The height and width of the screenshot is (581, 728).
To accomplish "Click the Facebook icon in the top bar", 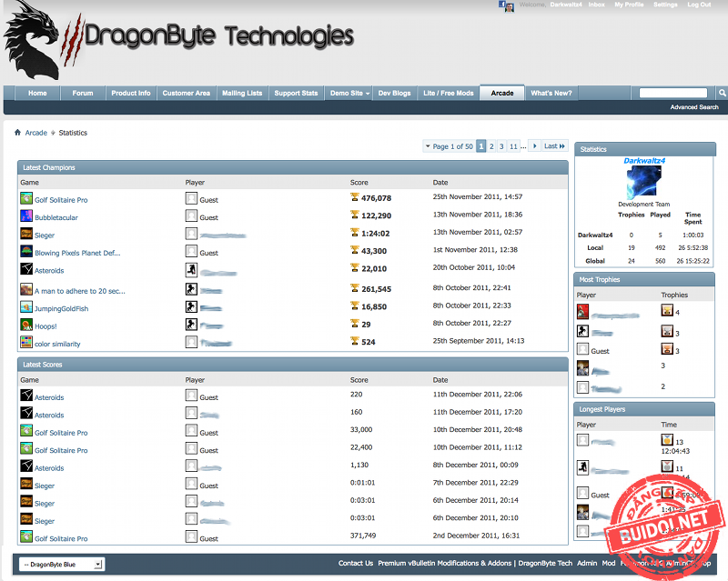I will (502, 5).
